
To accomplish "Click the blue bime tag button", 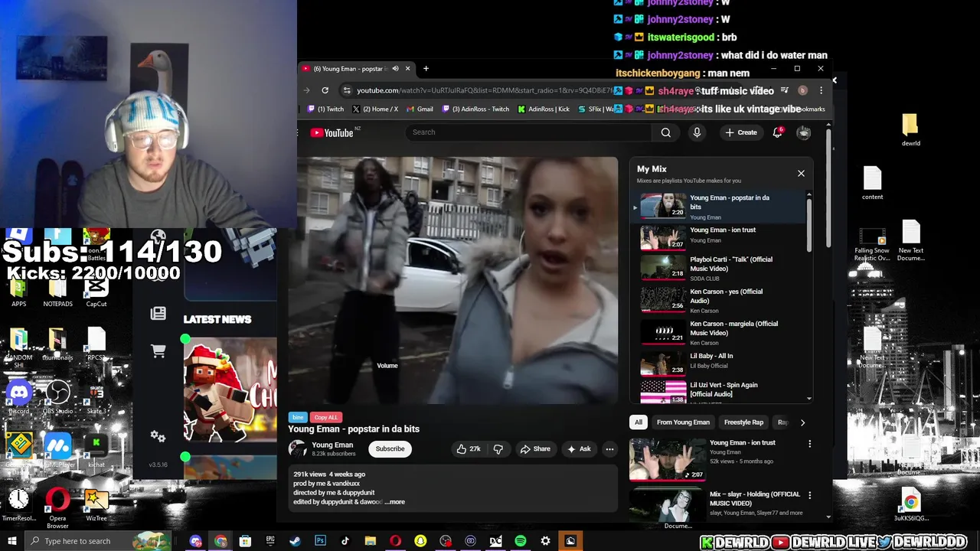I will click(298, 417).
